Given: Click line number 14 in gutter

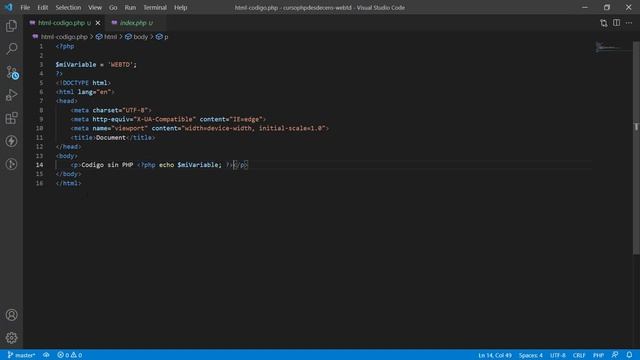Looking at the screenshot, I should [x=40, y=165].
